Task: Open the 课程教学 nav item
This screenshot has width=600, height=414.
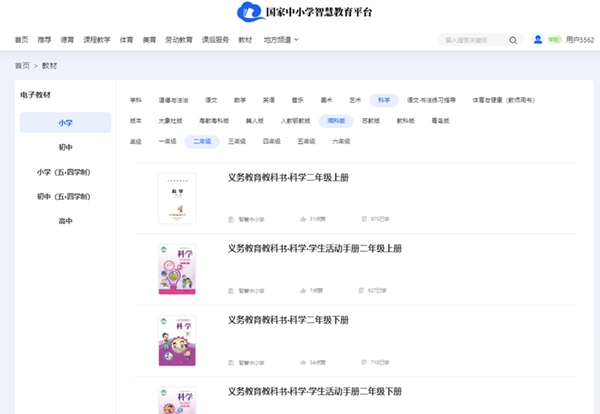Action: pos(97,40)
